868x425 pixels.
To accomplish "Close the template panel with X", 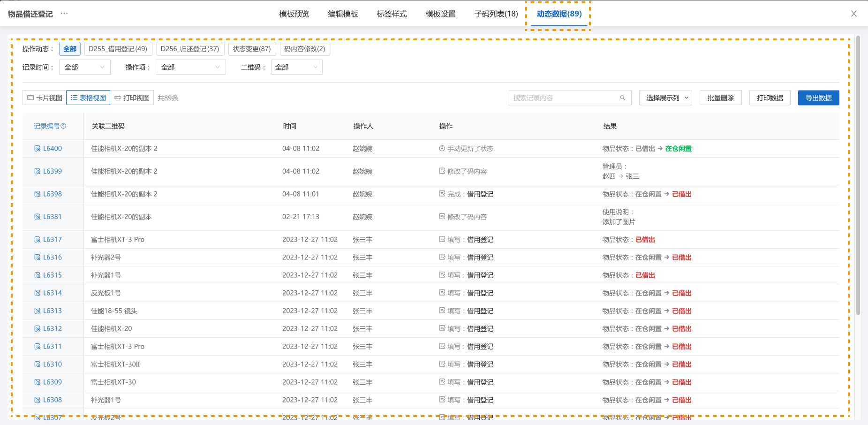I will 854,14.
